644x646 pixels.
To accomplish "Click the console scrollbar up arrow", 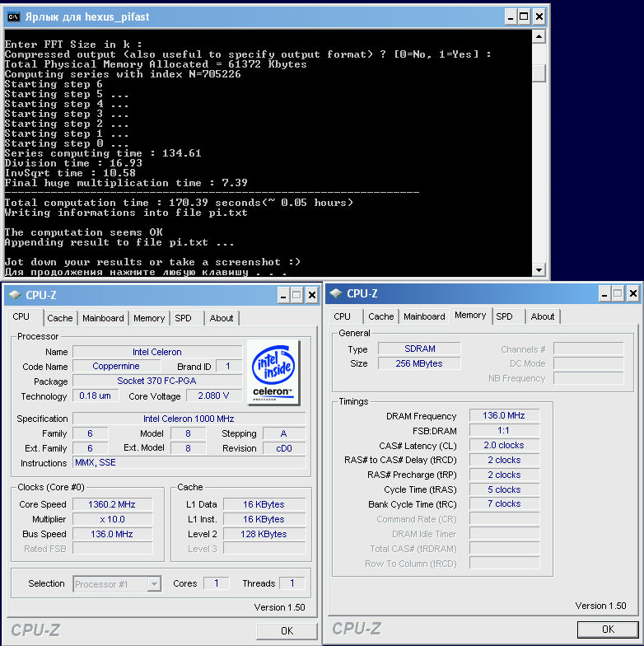I will (x=539, y=36).
